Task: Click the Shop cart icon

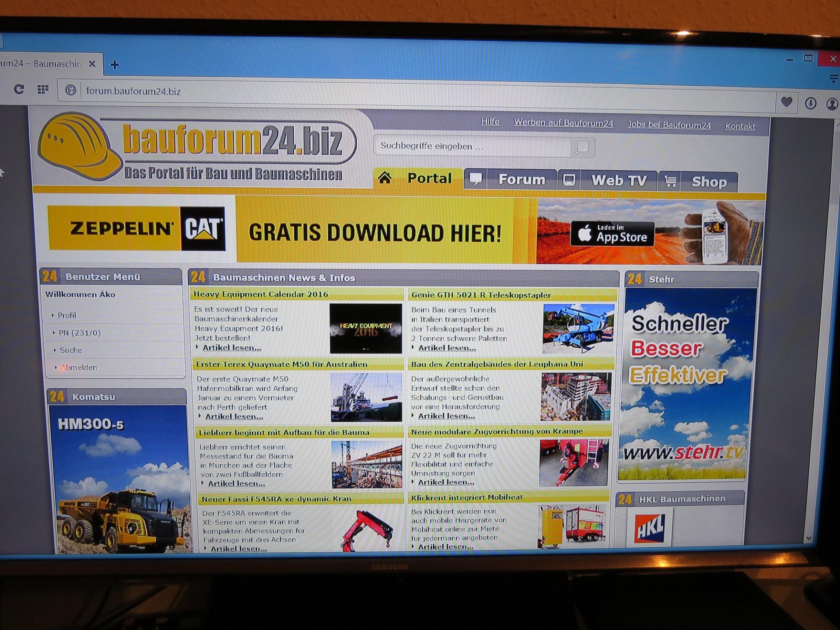Action: (x=670, y=181)
